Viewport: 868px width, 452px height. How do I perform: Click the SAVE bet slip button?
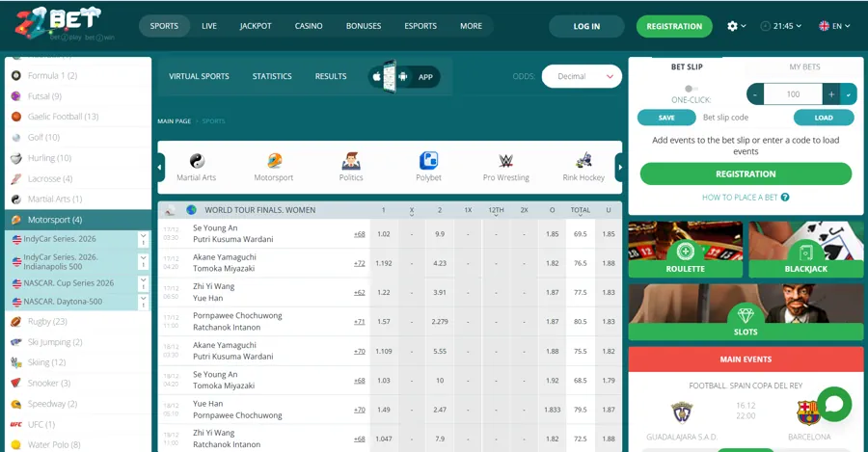coord(666,118)
